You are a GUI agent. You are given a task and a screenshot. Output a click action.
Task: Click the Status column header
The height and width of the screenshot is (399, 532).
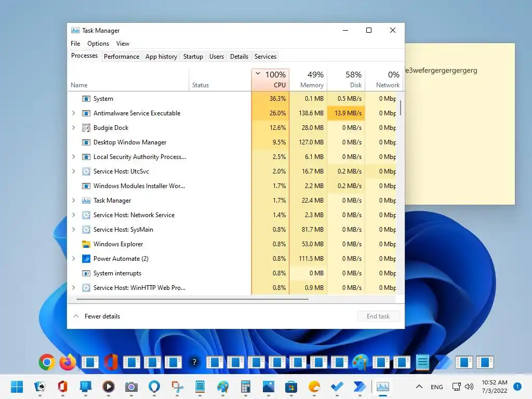(x=220, y=80)
